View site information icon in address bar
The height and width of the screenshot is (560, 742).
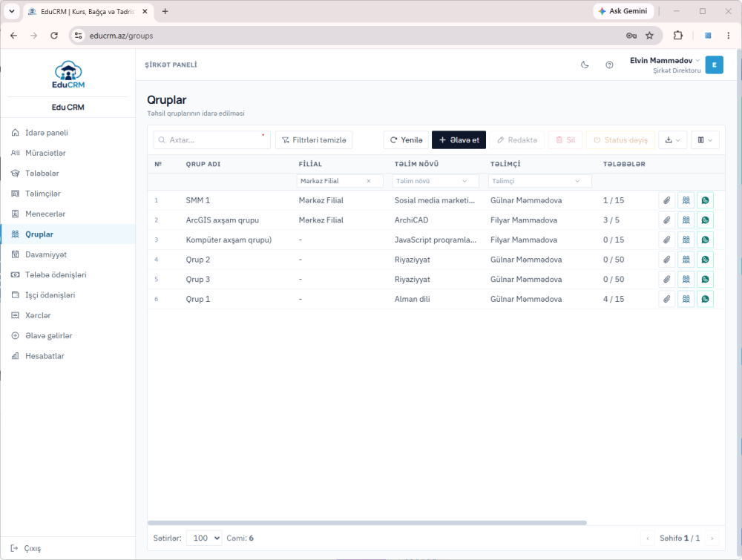click(79, 36)
